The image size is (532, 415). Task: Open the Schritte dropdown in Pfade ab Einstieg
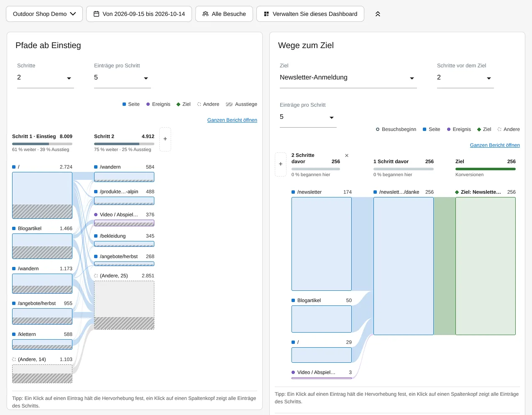click(46, 78)
